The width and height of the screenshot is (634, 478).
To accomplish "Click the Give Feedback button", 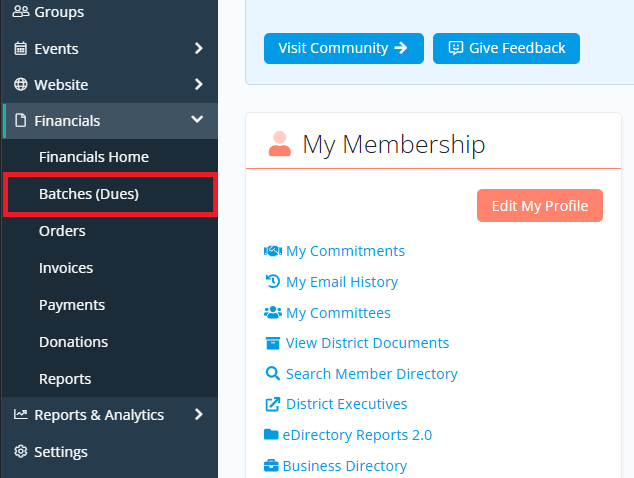I will [x=506, y=48].
